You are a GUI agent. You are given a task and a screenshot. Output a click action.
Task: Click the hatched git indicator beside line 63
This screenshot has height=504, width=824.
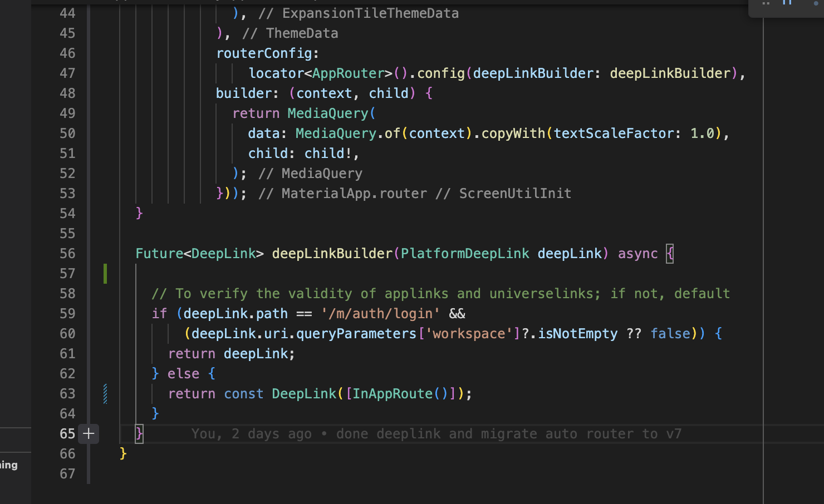[x=105, y=393]
